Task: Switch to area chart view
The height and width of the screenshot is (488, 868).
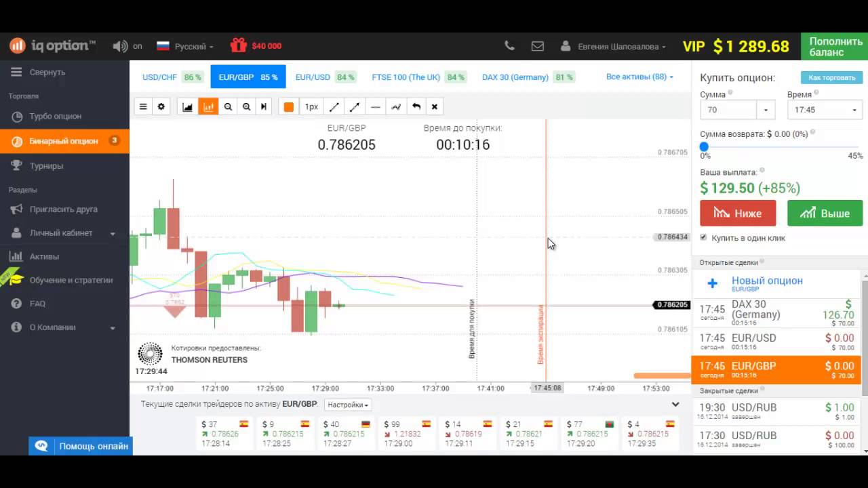Action: (x=188, y=106)
